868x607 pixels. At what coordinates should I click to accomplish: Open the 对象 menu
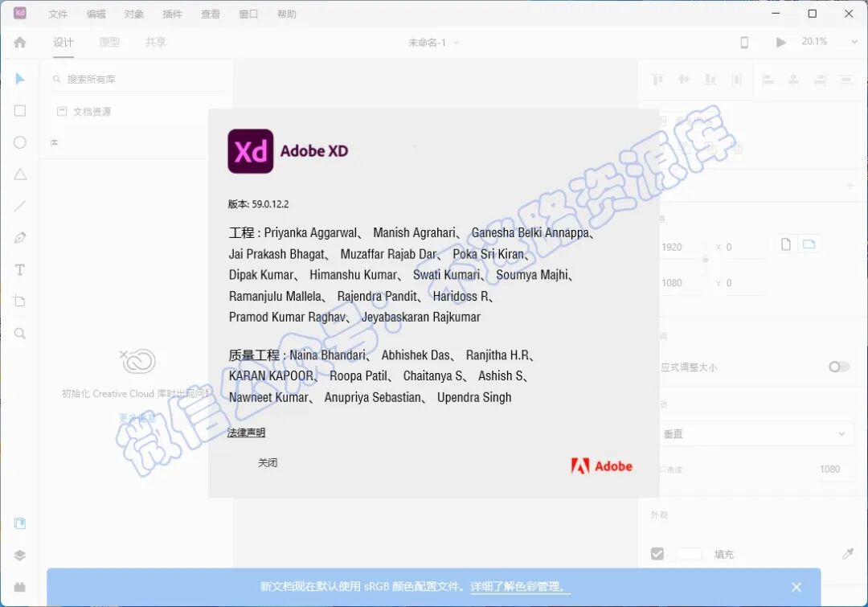click(x=134, y=14)
